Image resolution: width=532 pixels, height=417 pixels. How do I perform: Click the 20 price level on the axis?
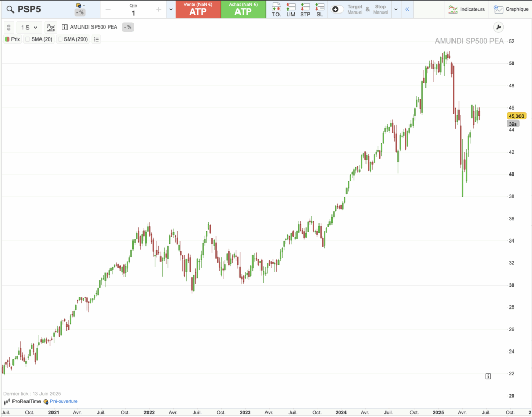tap(511, 396)
